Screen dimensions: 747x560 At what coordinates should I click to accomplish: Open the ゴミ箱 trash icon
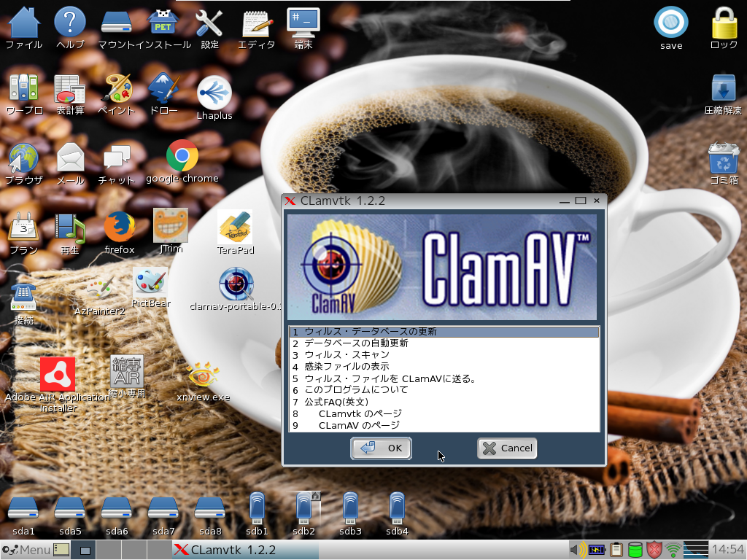pyautogui.click(x=724, y=157)
